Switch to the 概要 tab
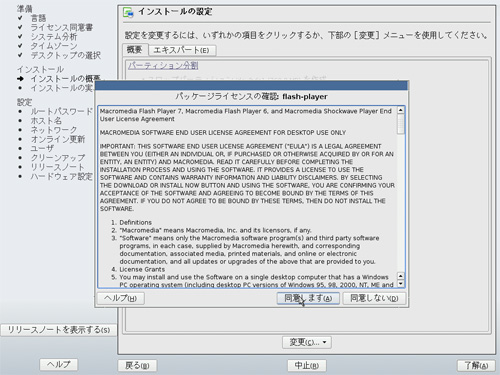This screenshot has height=375, width=500. tap(135, 50)
